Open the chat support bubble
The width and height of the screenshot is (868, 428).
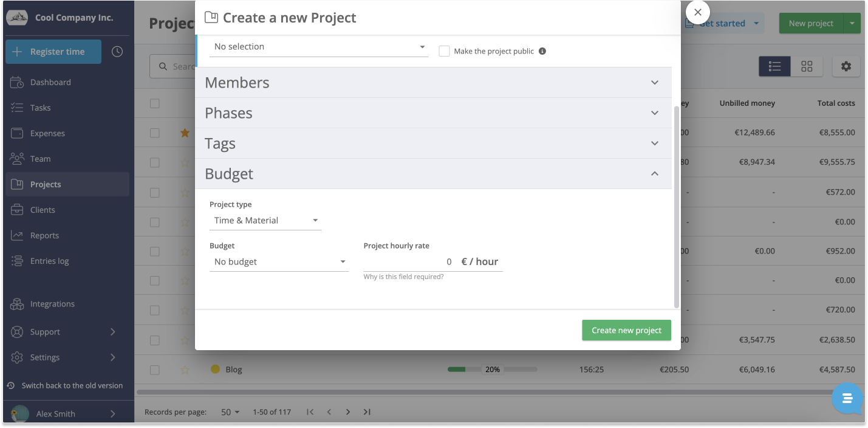[x=847, y=398]
